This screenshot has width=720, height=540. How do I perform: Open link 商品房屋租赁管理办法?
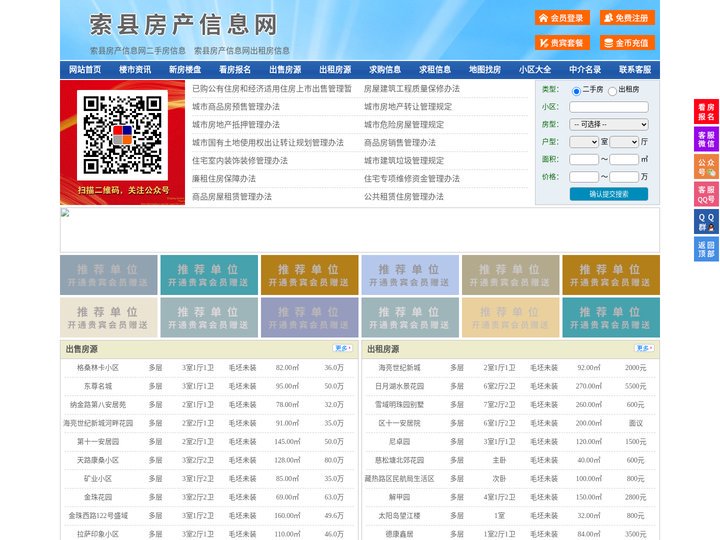pos(232,197)
